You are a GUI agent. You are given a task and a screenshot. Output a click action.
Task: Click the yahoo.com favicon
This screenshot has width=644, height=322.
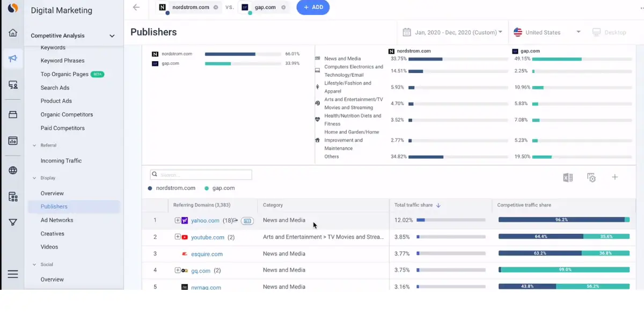coord(185,221)
